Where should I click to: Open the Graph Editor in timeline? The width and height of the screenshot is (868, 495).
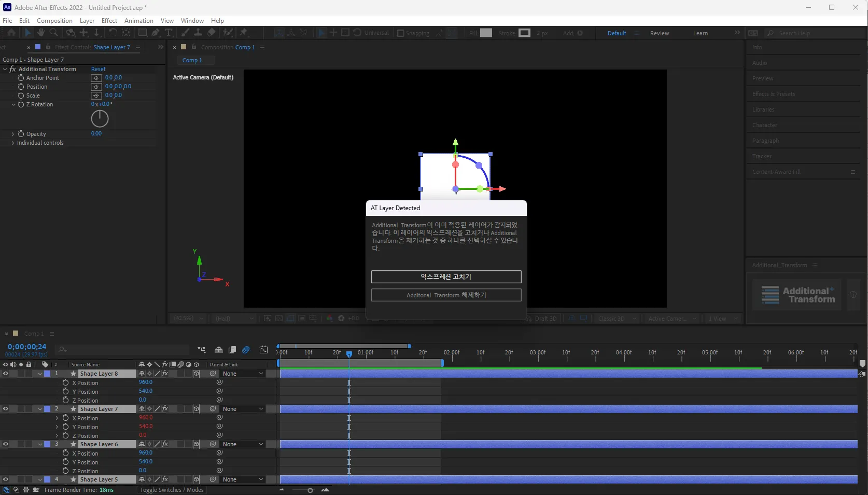[x=263, y=350]
